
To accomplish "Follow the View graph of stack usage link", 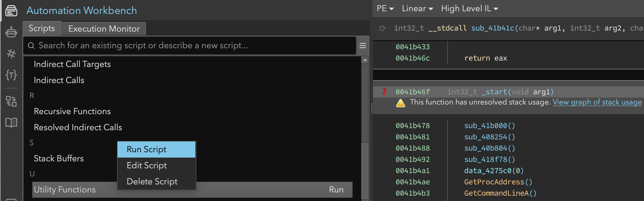I will 597,102.
